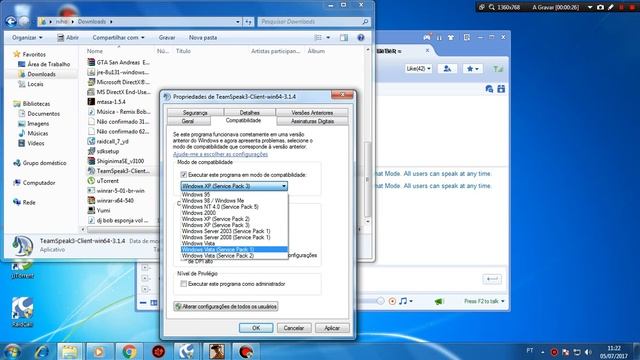This screenshot has height=360, width=640.
Task: Click the refresh button beside address bar
Action: [249, 22]
